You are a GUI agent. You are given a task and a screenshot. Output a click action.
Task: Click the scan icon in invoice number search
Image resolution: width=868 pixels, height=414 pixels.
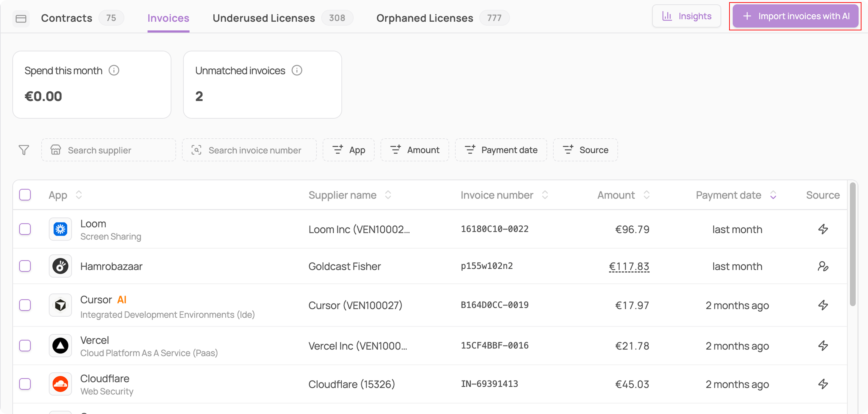coord(196,150)
